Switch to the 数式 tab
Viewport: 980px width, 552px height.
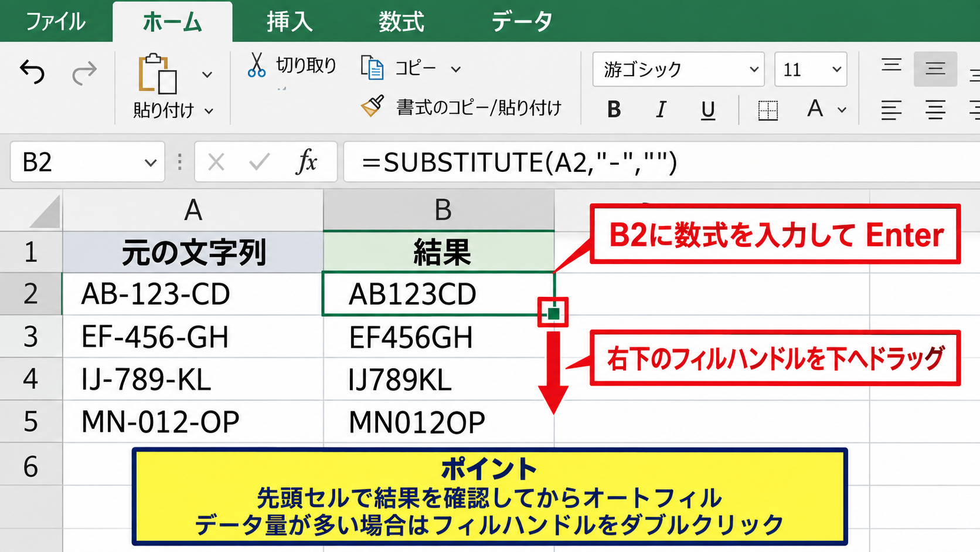point(401,22)
